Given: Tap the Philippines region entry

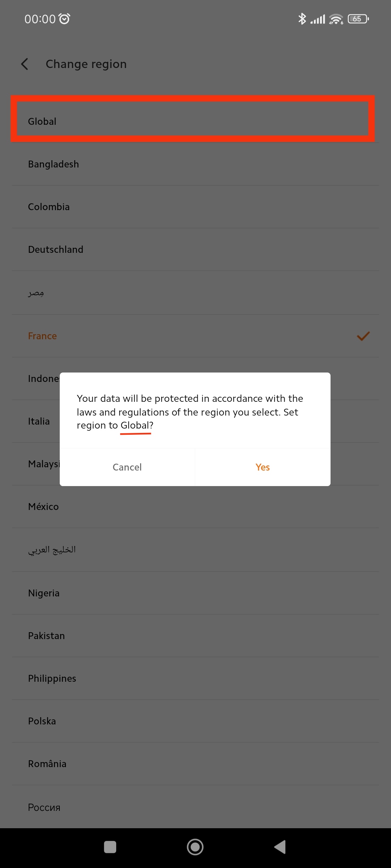Looking at the screenshot, I should click(52, 678).
